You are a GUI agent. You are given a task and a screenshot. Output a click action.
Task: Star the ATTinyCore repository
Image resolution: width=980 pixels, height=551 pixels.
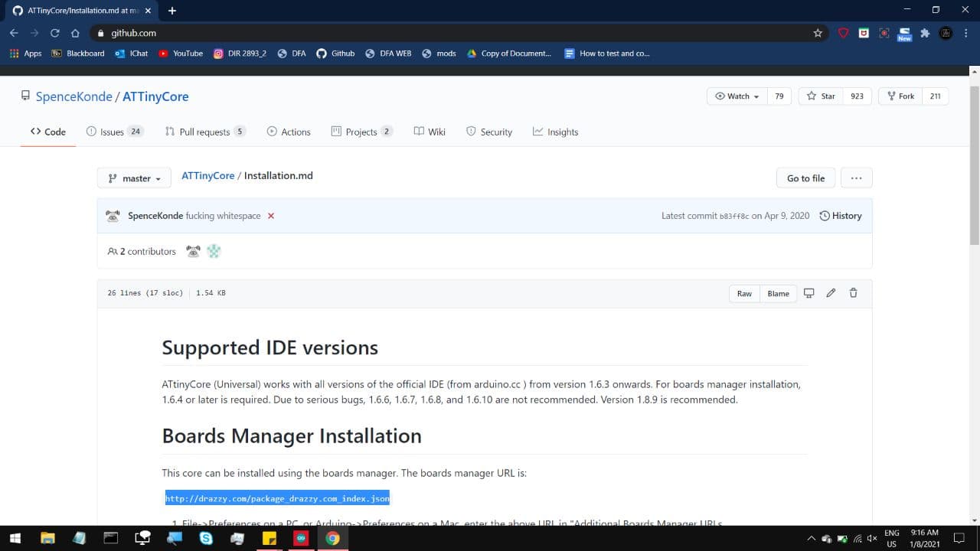tap(821, 96)
